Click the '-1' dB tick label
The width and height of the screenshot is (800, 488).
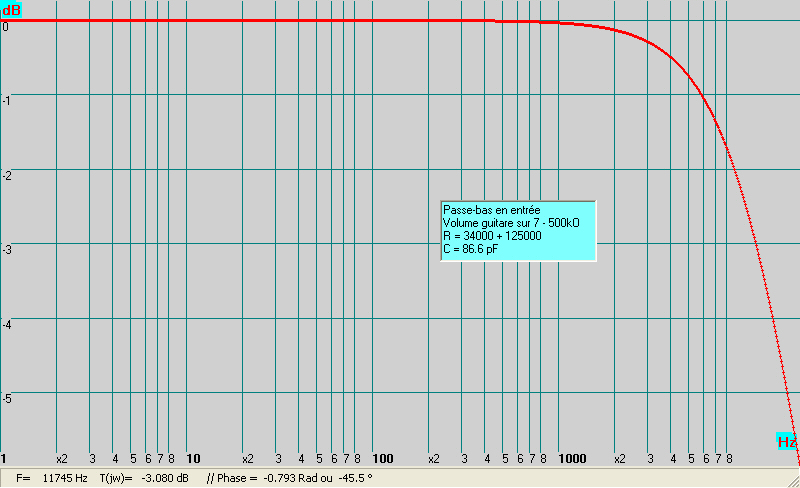(x=6, y=101)
